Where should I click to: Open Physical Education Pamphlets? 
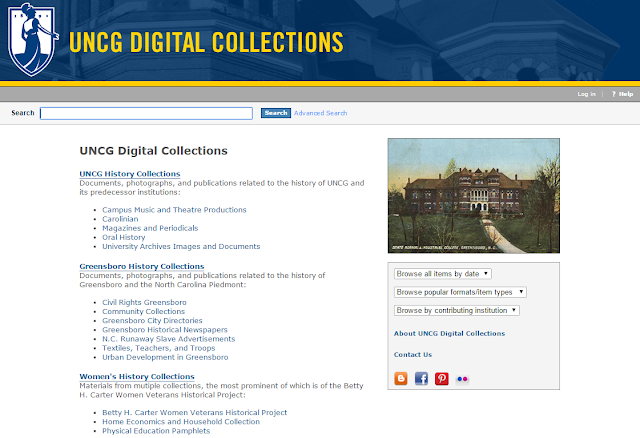coord(156,431)
